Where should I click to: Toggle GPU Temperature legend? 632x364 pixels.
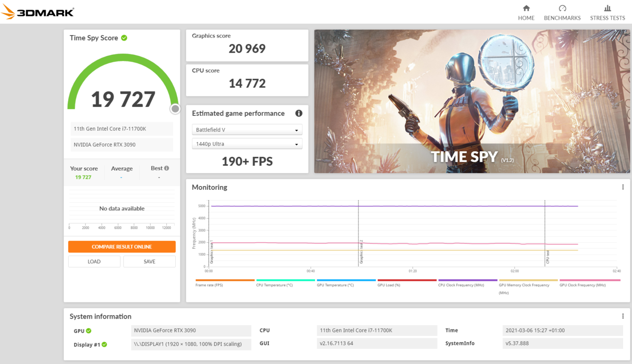tap(346, 283)
